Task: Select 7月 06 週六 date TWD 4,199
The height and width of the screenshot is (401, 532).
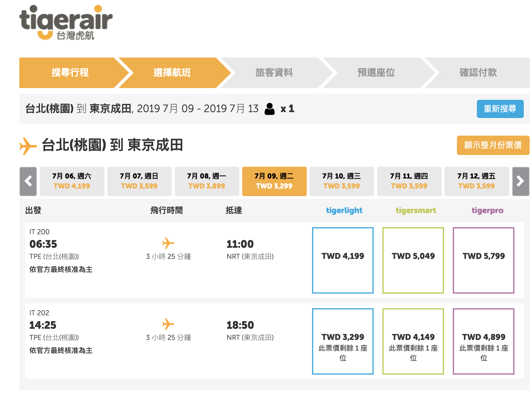Action: tap(72, 181)
